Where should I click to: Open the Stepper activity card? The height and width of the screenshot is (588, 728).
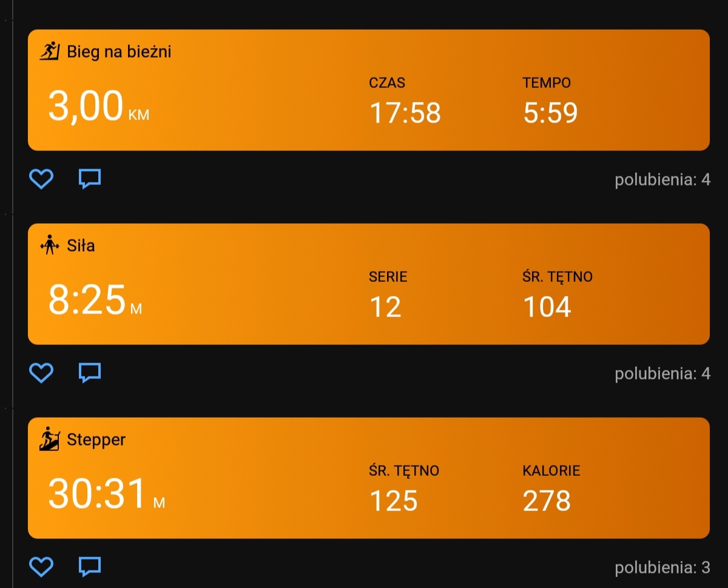click(x=369, y=478)
